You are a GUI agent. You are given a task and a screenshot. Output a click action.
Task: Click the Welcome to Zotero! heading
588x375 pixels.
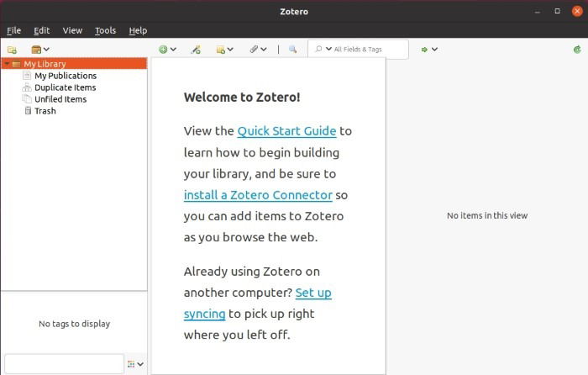click(x=242, y=98)
